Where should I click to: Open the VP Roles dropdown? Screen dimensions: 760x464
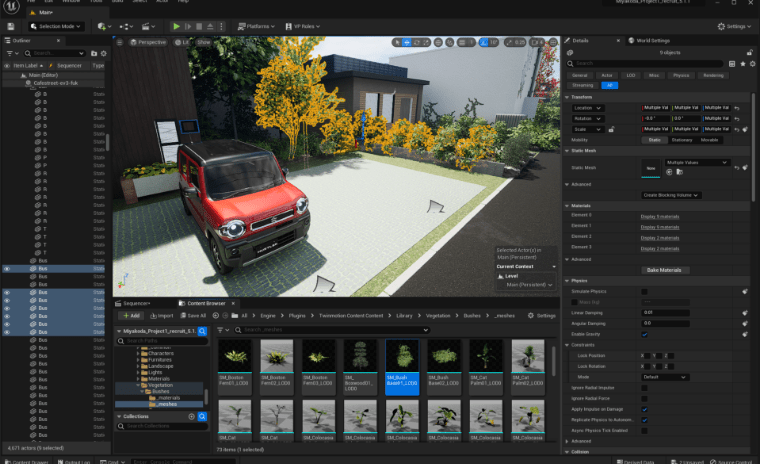click(x=302, y=26)
